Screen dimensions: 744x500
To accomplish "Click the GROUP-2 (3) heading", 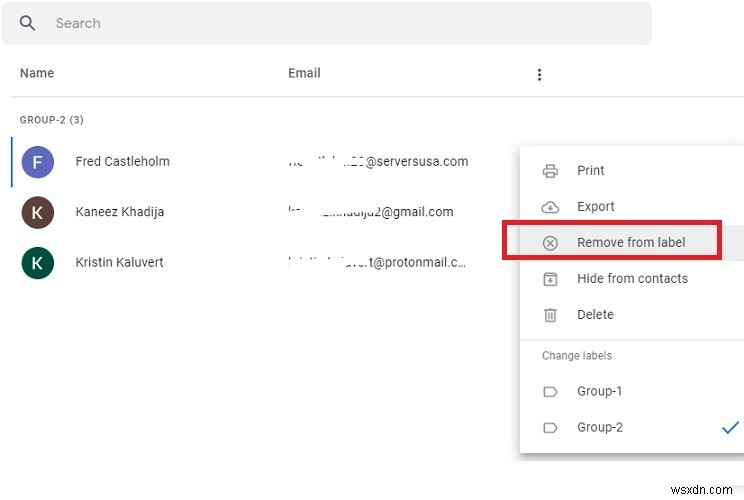I will pos(52,120).
